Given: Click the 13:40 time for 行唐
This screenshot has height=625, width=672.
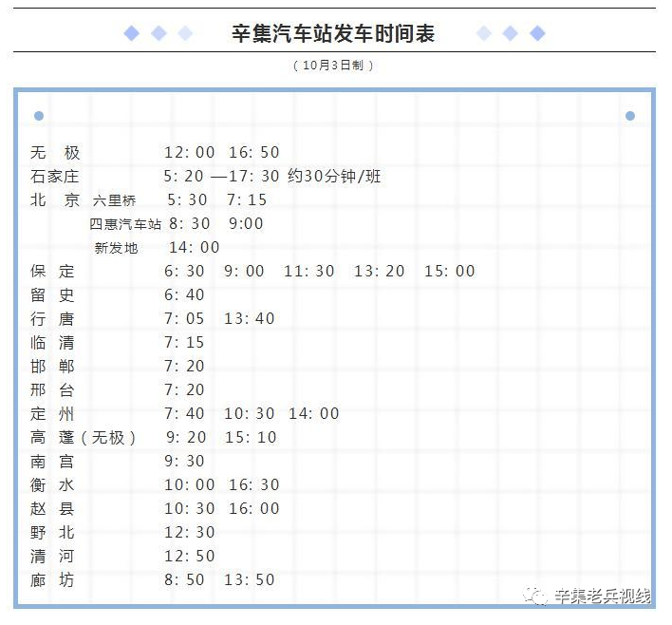Looking at the screenshot, I should [250, 319].
